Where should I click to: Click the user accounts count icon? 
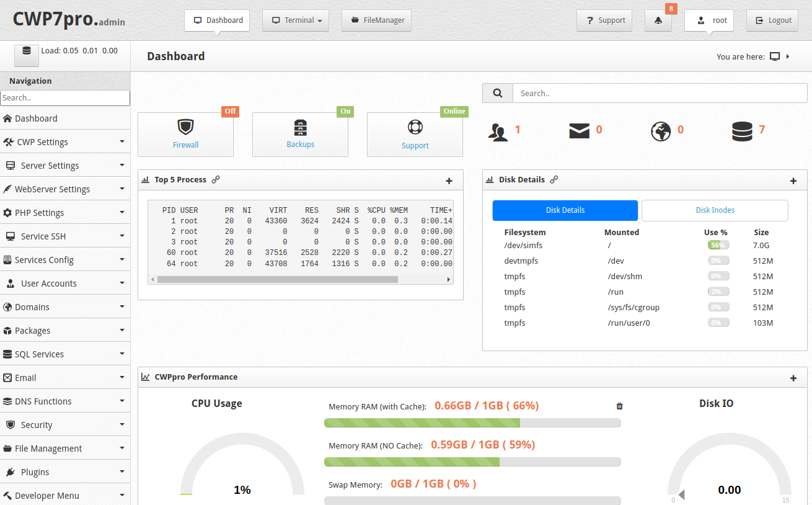point(498,132)
